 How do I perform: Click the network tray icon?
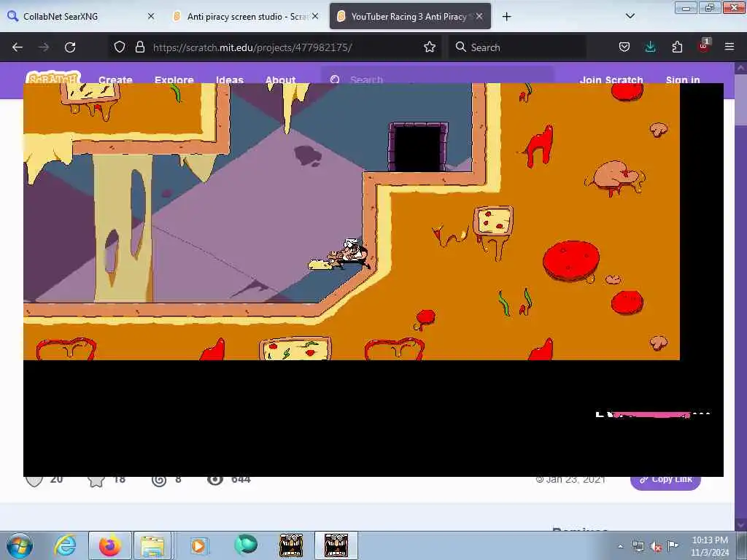pos(638,547)
